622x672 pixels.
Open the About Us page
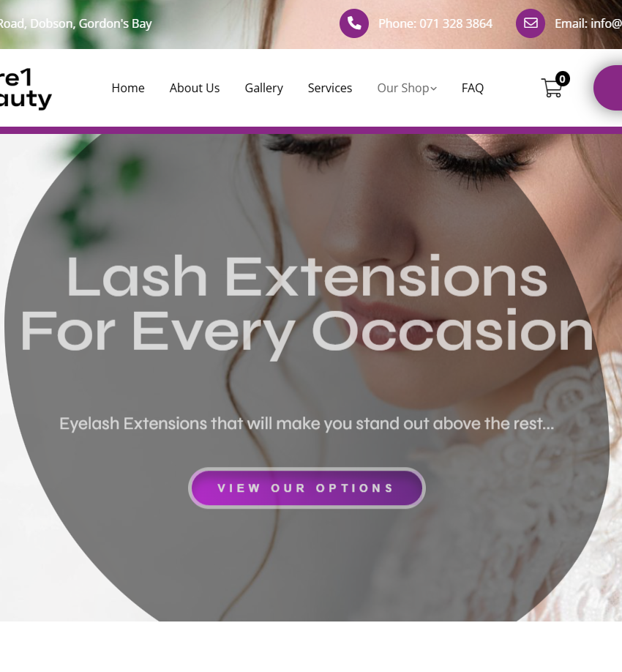click(x=195, y=88)
